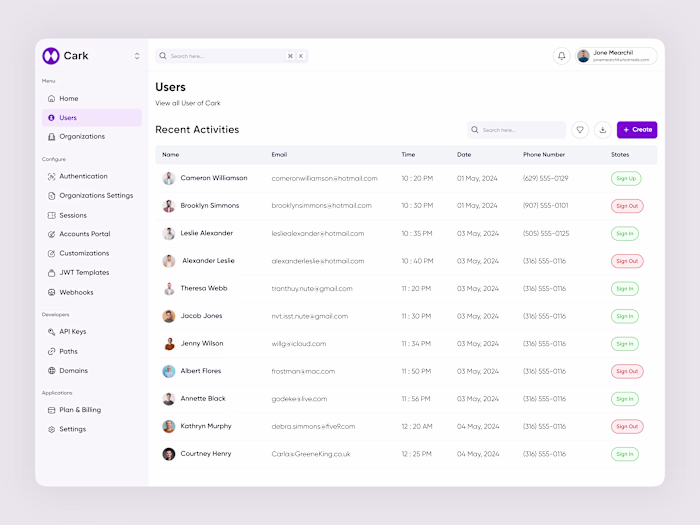
Task: Open Settings in Applications section
Action: [92, 429]
